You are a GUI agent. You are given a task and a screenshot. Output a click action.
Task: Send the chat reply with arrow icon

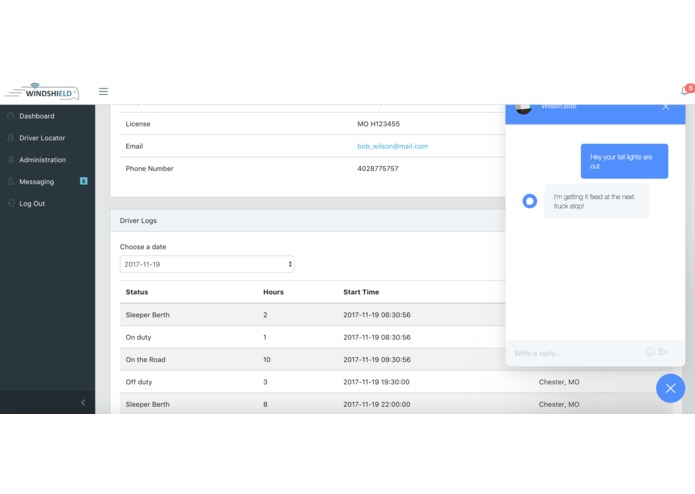[x=664, y=351]
